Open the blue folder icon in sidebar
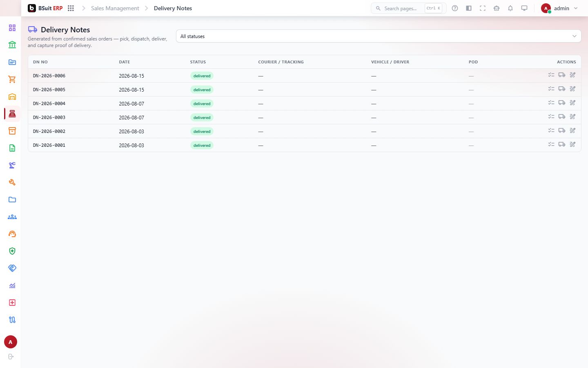Viewport: 588px width, 368px height. pyautogui.click(x=12, y=200)
